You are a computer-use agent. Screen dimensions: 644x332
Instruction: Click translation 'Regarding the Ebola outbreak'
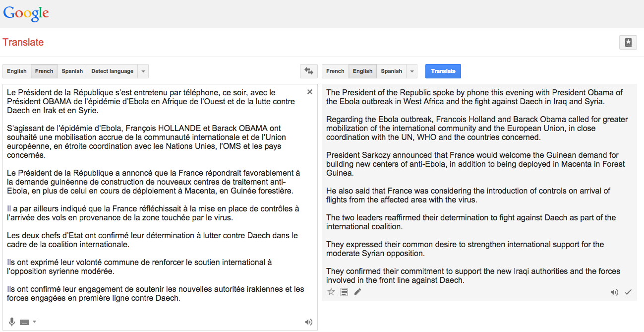pos(477,129)
